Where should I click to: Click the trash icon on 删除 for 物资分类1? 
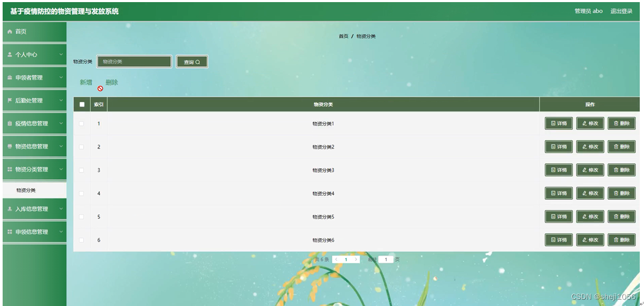click(616, 123)
